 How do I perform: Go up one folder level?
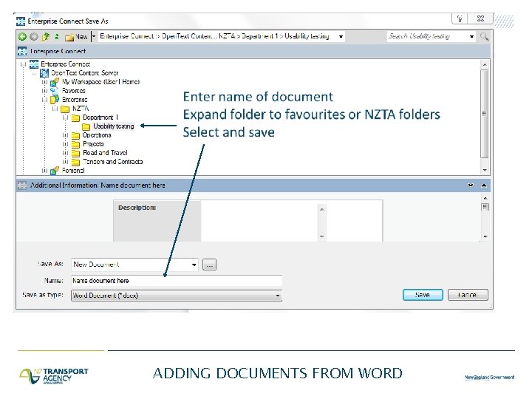(x=46, y=37)
